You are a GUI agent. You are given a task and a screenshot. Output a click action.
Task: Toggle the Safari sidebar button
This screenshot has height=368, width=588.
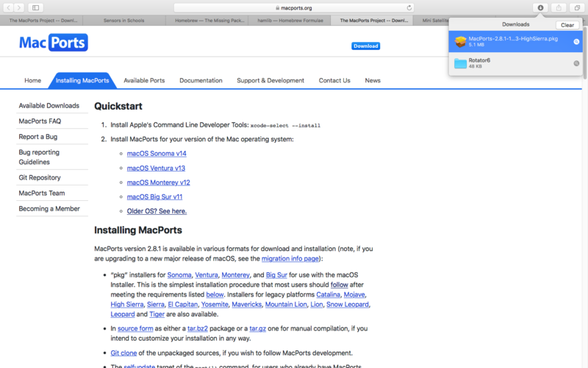pyautogui.click(x=35, y=7)
